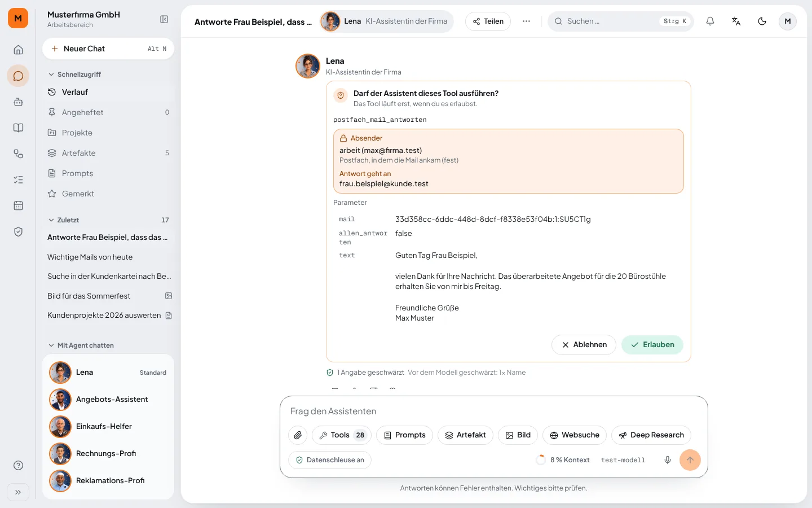Open recent chat Wichtige Mails von heute
Image resolution: width=812 pixels, height=508 pixels.
108,257
